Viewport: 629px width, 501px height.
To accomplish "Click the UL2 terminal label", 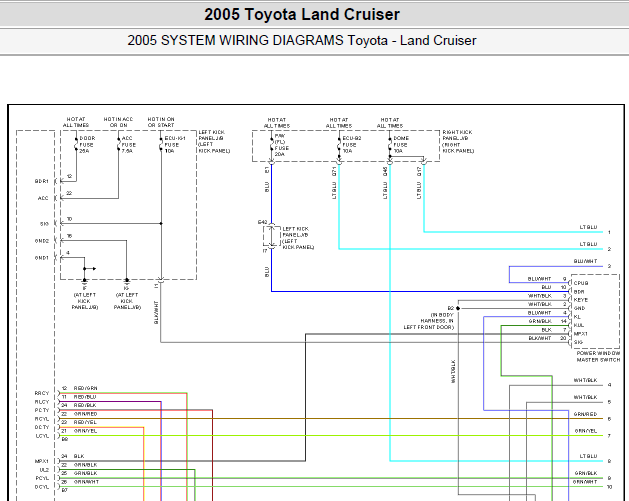I will click(44, 470).
